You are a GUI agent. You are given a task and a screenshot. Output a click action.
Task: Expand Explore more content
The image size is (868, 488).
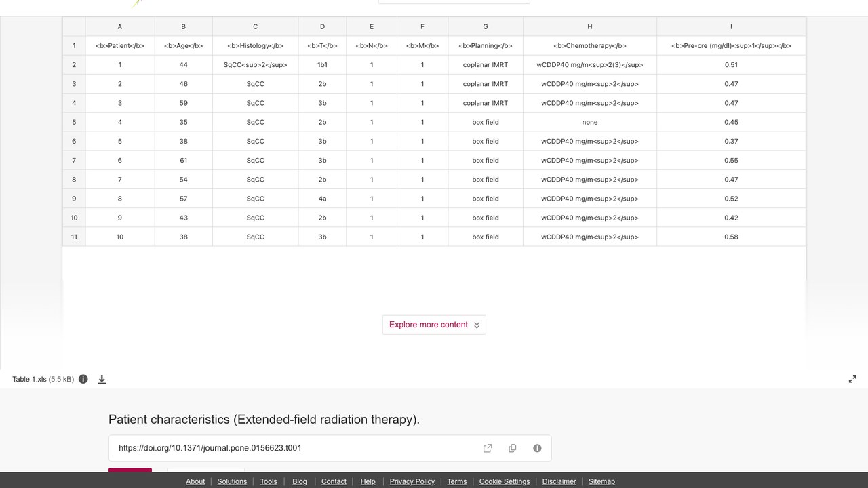coord(434,325)
